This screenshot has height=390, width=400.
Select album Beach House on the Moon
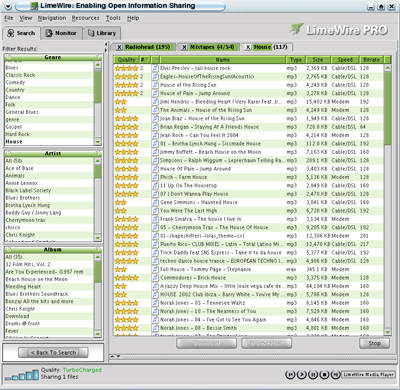[49, 279]
